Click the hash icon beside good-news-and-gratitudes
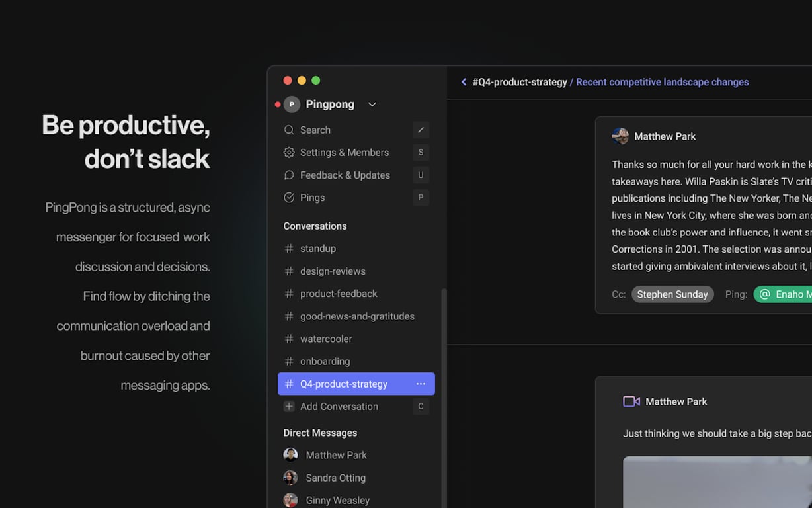812x508 pixels. click(289, 316)
